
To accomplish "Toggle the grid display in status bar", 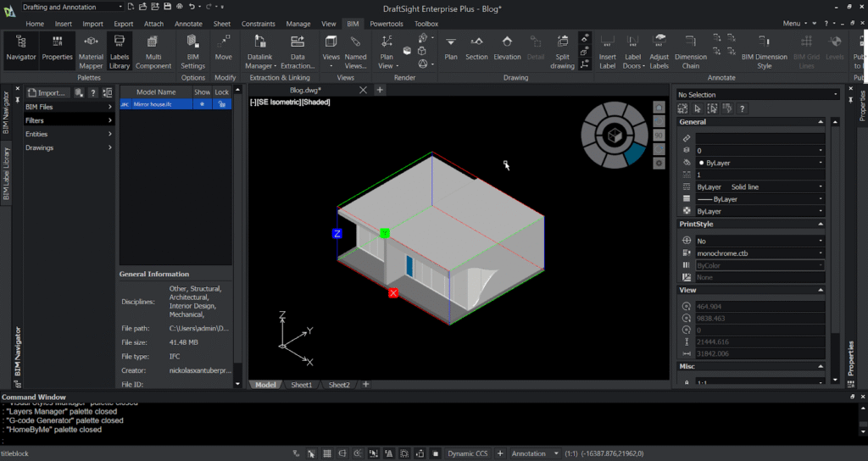I will 327,453.
